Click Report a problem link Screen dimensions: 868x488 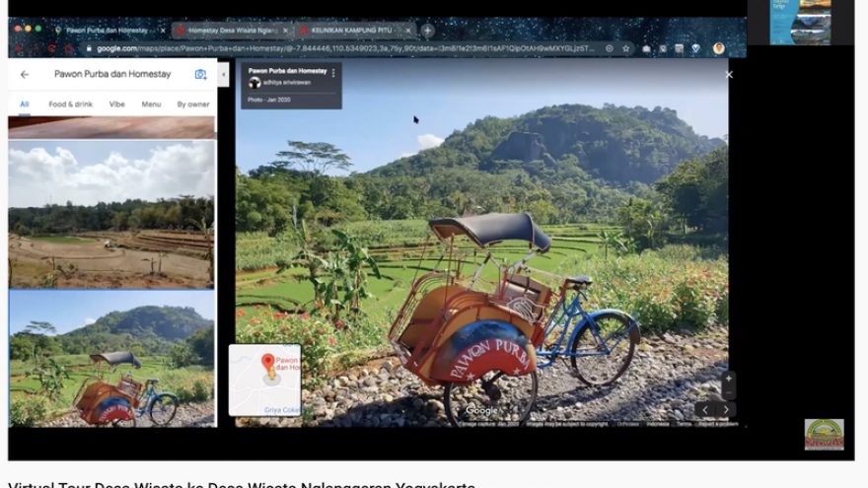click(x=718, y=424)
